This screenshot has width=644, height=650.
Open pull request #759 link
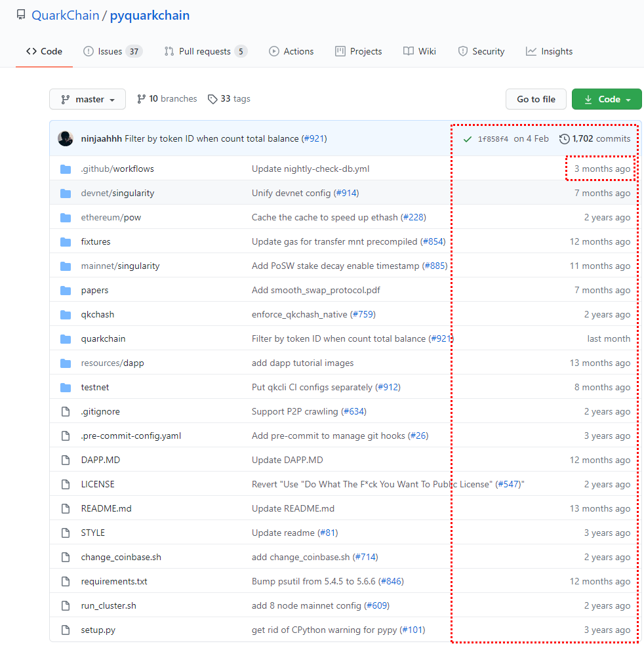(363, 314)
